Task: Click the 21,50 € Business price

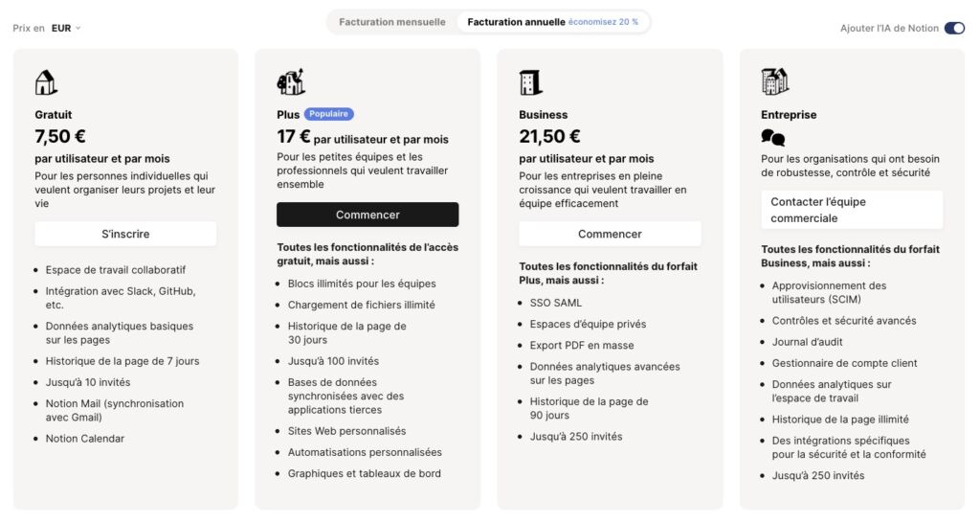Action: coord(549,137)
